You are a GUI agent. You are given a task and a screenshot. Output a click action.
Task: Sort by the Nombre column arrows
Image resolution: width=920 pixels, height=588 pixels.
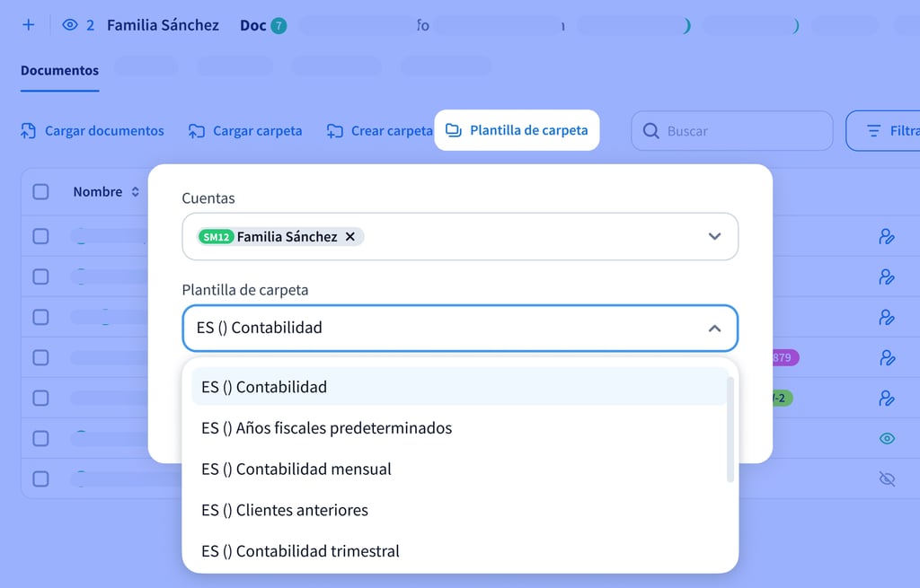click(136, 192)
